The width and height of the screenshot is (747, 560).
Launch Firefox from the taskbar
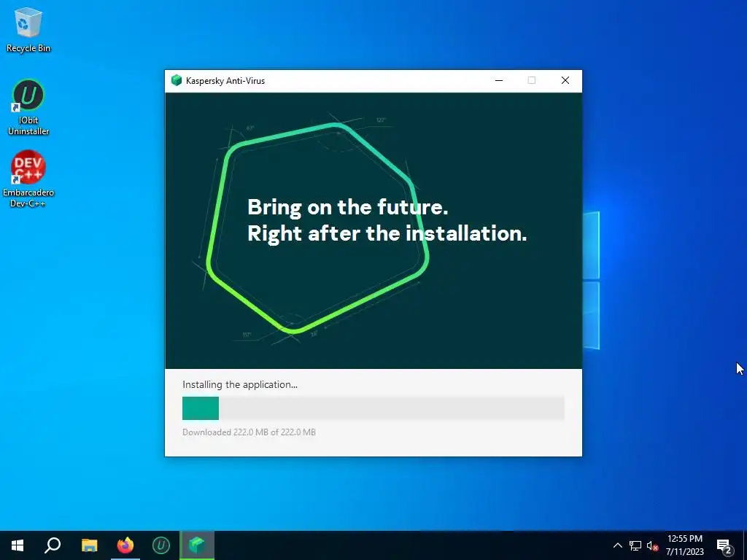coord(125,545)
